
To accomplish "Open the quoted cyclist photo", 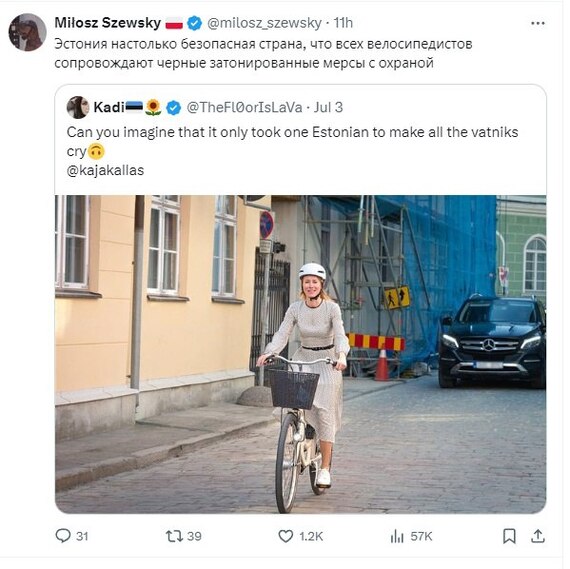I will 301,354.
